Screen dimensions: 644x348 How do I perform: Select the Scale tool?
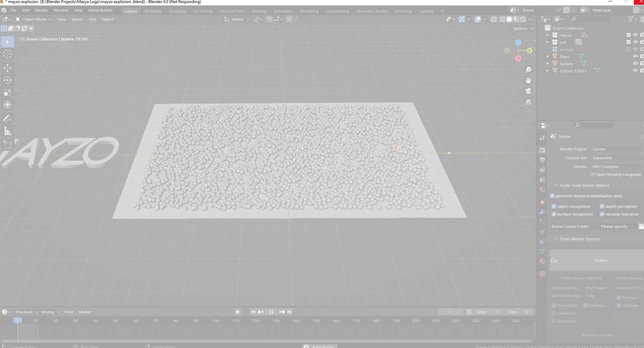8,93
